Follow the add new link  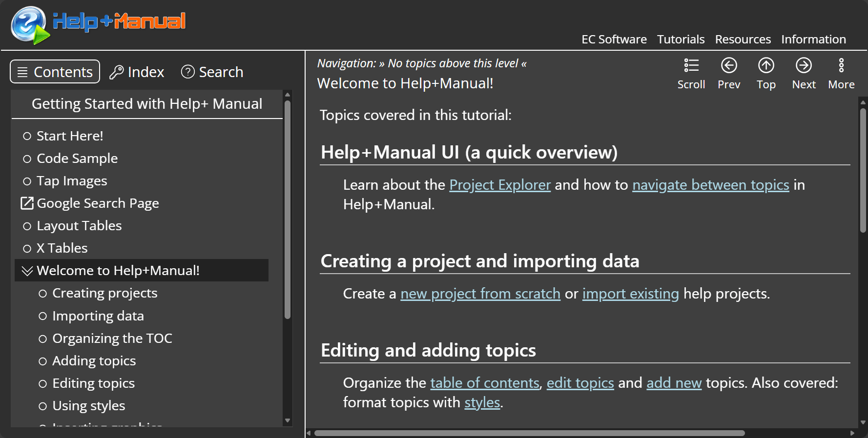point(674,383)
